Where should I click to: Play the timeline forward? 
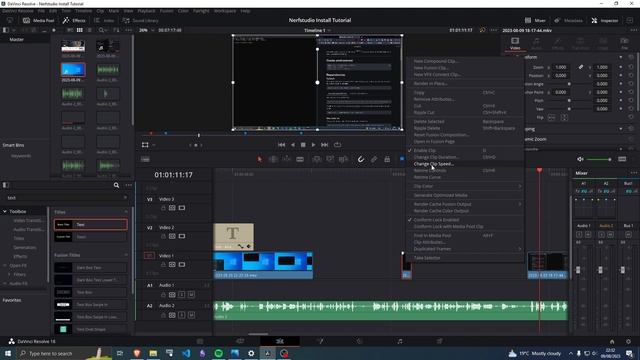click(x=313, y=144)
